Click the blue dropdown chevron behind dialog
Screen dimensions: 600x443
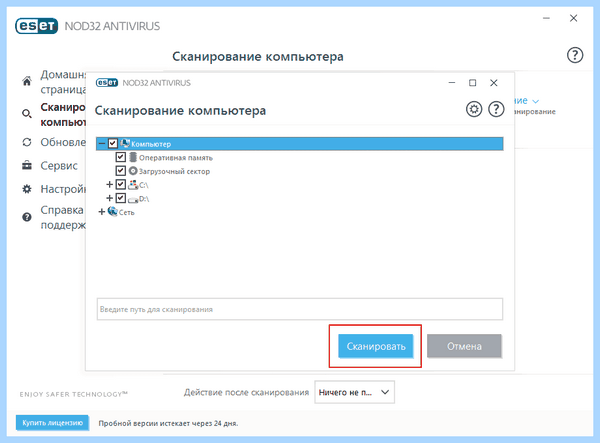click(x=536, y=101)
